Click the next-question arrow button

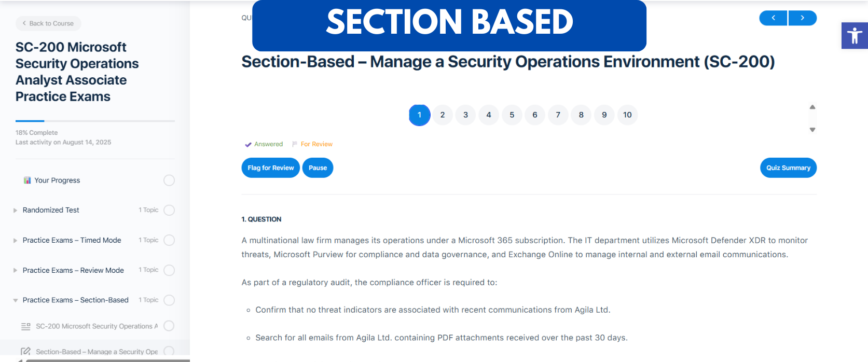[x=802, y=18]
